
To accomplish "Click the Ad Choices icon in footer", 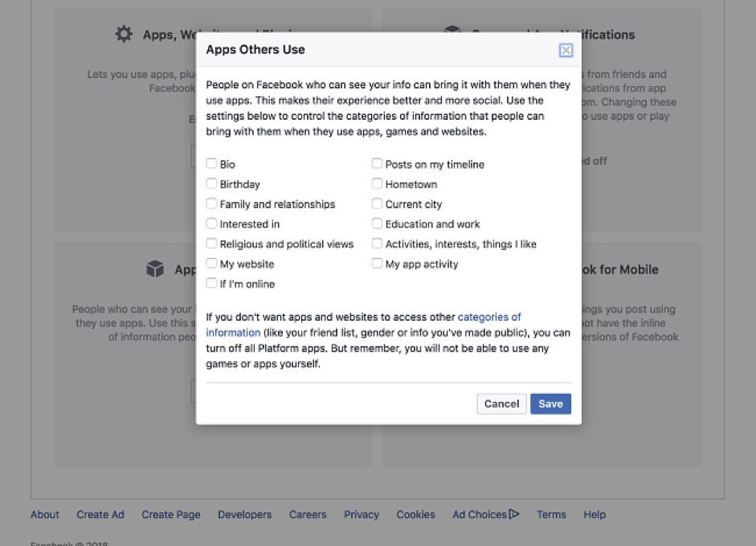I will (514, 515).
